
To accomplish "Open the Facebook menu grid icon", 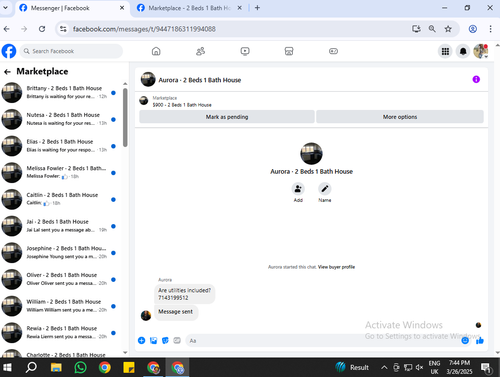I will tap(445, 51).
